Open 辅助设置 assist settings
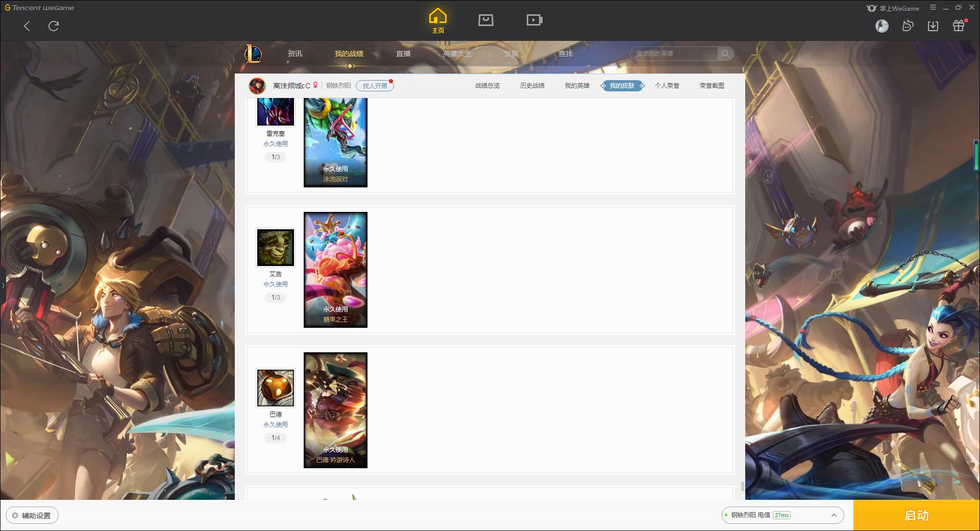Viewport: 980px width, 531px height. click(32, 516)
